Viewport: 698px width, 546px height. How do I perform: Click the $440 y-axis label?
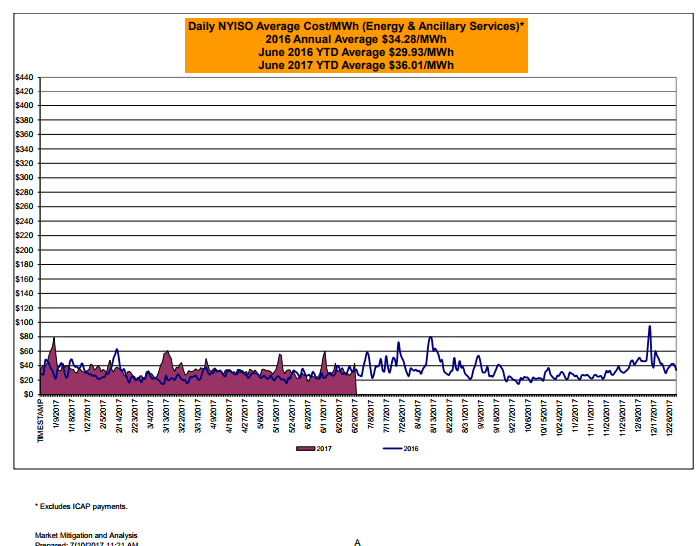pyautogui.click(x=24, y=77)
